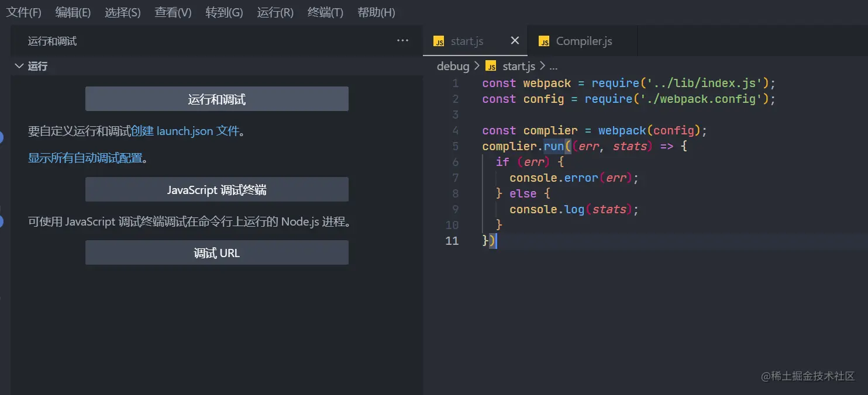Image resolution: width=868 pixels, height=395 pixels.
Task: Follow the 创建 launch.json 文件 link
Action: [185, 131]
